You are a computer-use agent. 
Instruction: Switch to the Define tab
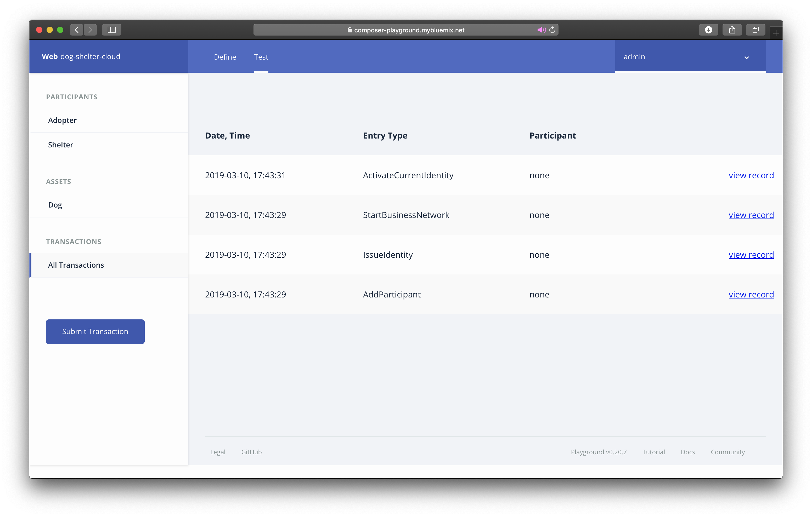pyautogui.click(x=225, y=57)
